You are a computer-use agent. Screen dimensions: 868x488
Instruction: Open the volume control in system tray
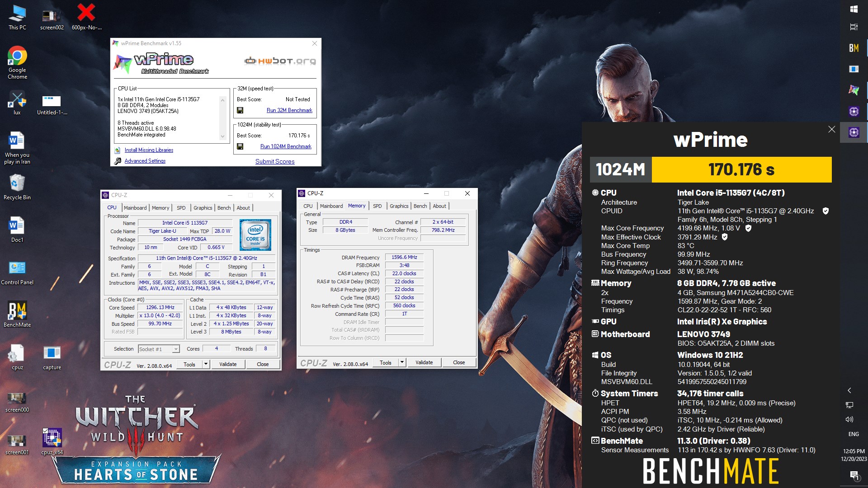point(849,419)
